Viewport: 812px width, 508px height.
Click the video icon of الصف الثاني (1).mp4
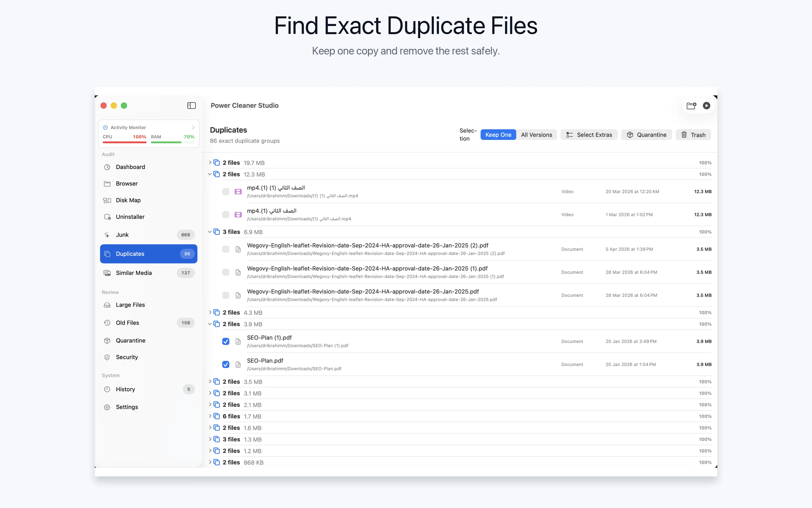click(x=238, y=214)
